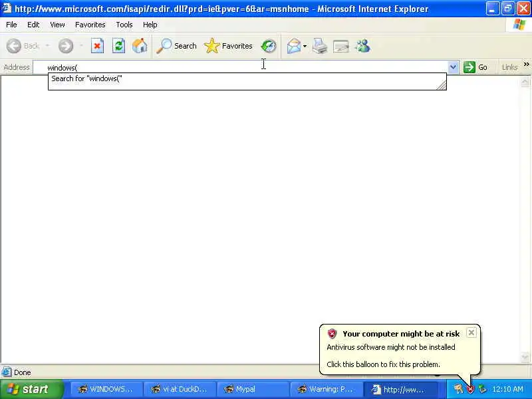Open the Mail options dropdown arrow

click(x=305, y=46)
